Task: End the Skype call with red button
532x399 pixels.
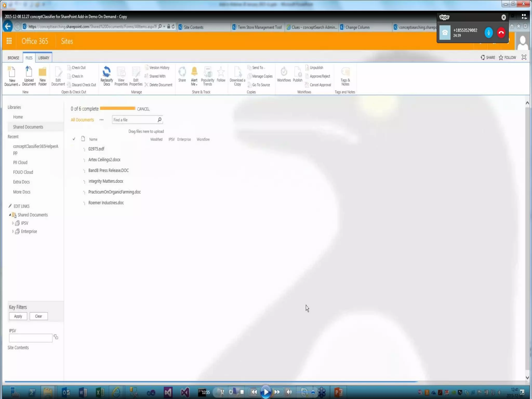Action: tap(501, 33)
